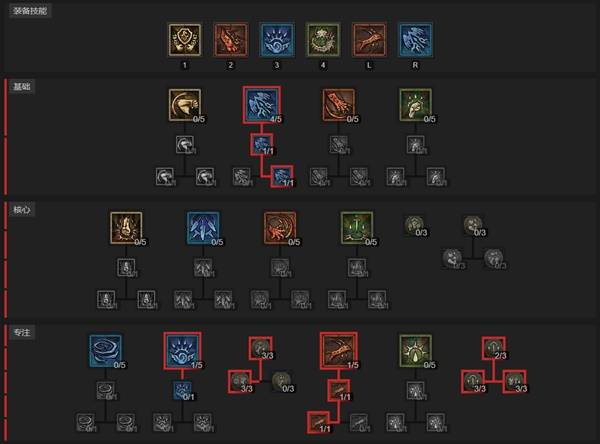The height and width of the screenshot is (444, 600).
Task: Select green 0/5 skill in 核心 section
Action: tap(357, 228)
